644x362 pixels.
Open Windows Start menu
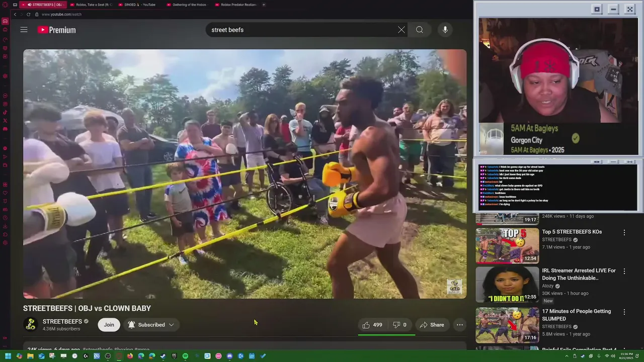8,356
